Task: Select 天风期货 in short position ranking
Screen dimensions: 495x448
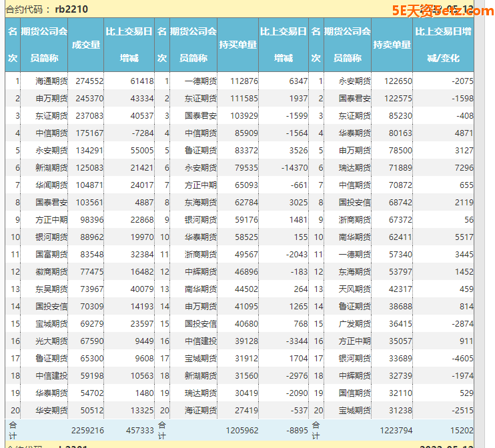Action: pos(355,289)
